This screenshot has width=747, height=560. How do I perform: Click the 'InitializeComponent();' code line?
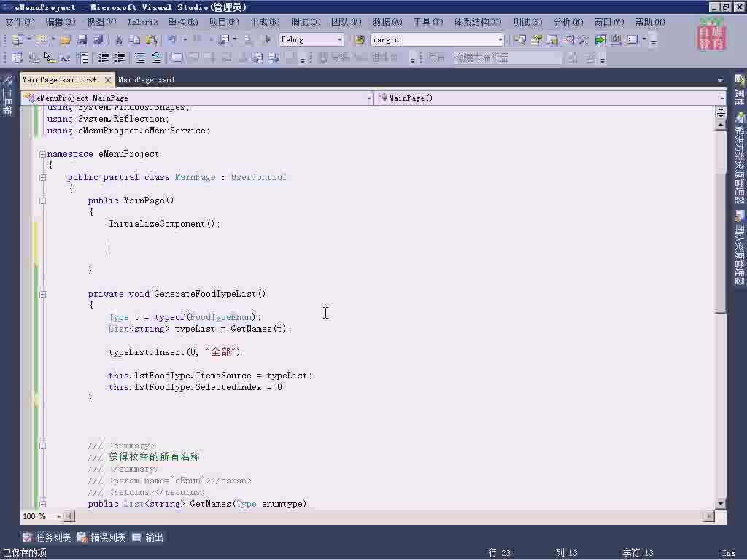[164, 224]
